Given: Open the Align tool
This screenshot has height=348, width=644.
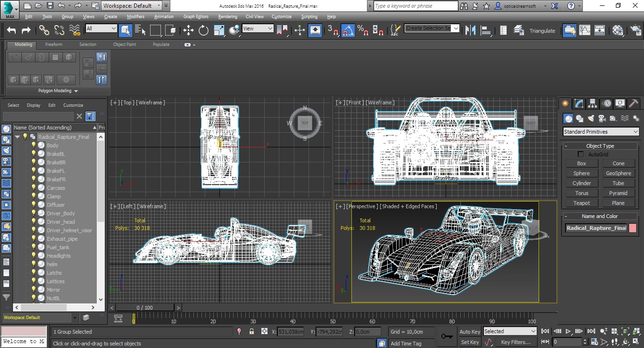Looking at the screenshot, I should coord(485,31).
